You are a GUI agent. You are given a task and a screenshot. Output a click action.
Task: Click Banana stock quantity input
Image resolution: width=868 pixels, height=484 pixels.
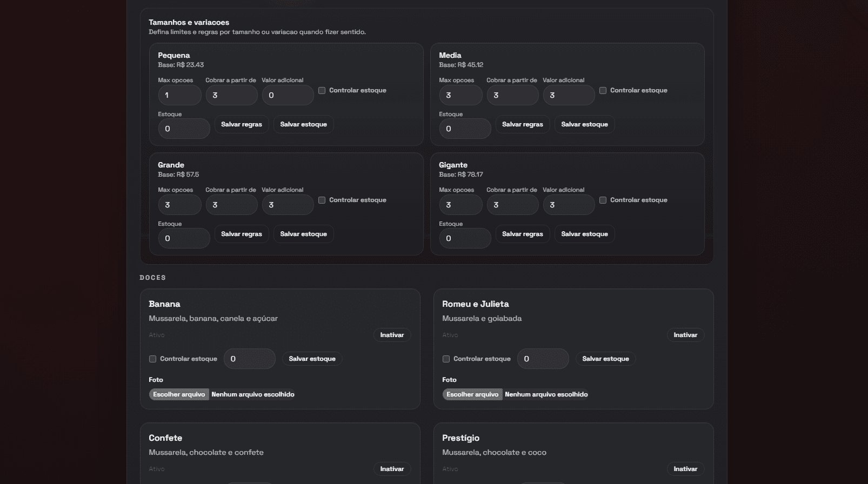(249, 359)
